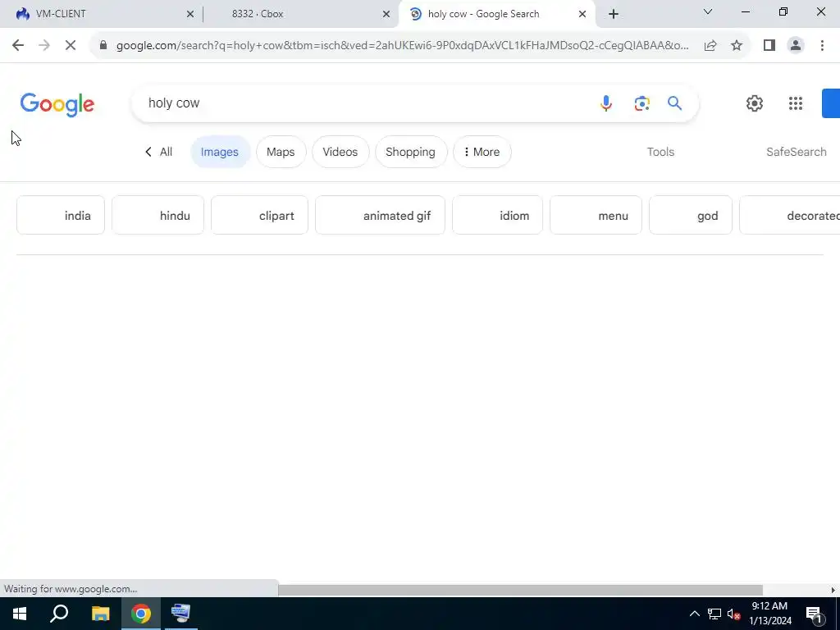
Task: Click the horizontal scrollbar at the bottom
Action: pyautogui.click(x=519, y=590)
